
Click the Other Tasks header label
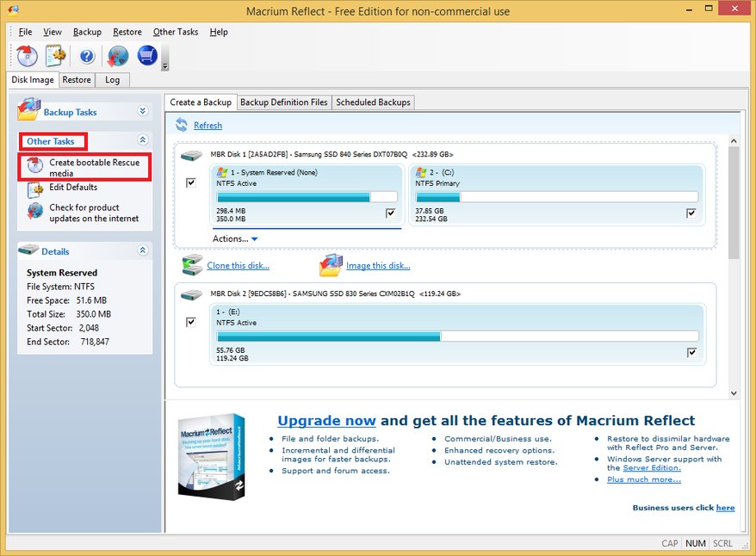[51, 141]
